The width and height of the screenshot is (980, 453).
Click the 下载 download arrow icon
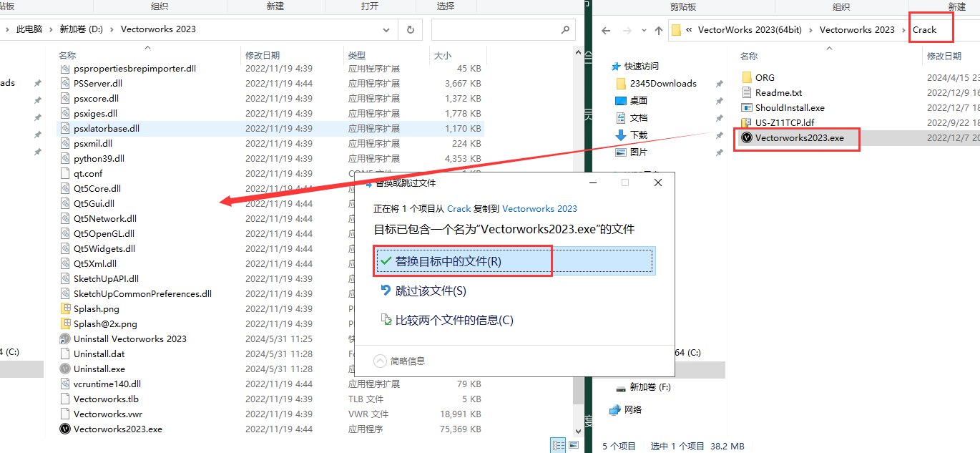coord(621,135)
